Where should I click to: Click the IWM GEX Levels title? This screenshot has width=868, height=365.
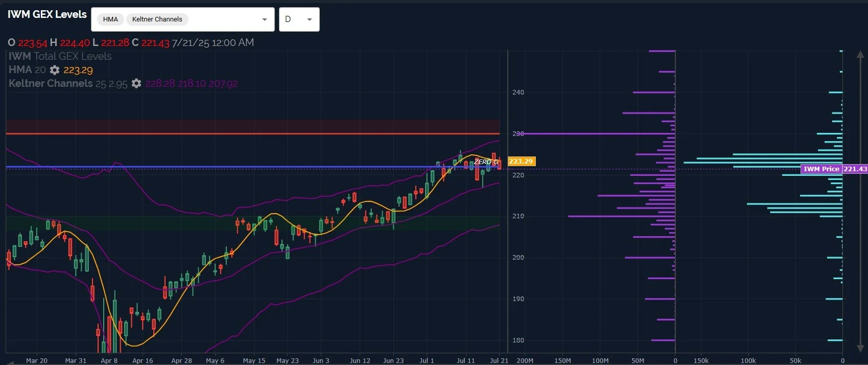(x=47, y=14)
